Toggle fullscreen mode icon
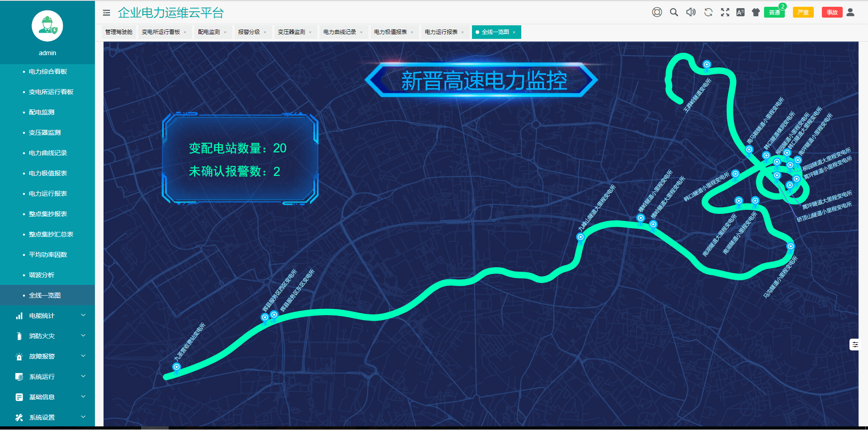This screenshot has width=868, height=430. 725,12
